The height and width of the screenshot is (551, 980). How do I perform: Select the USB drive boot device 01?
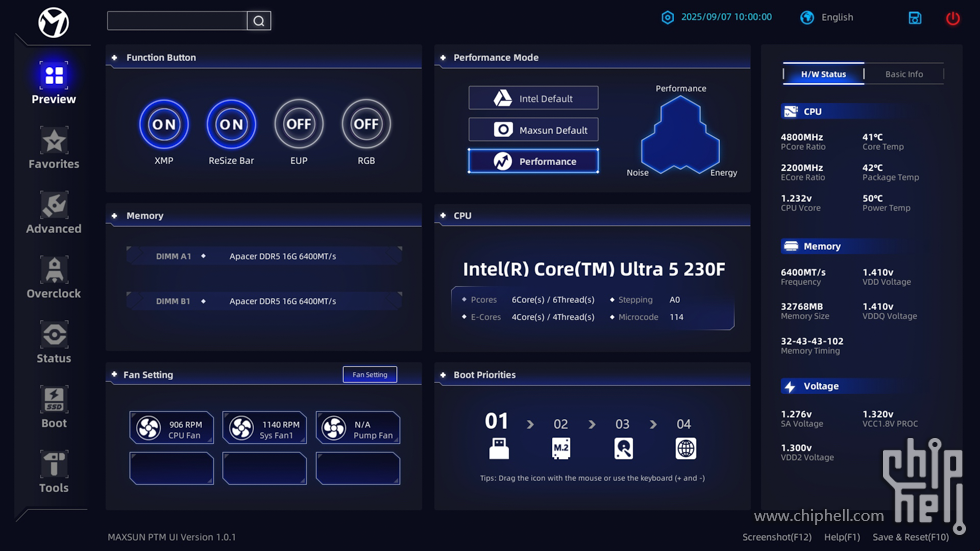[x=499, y=449]
